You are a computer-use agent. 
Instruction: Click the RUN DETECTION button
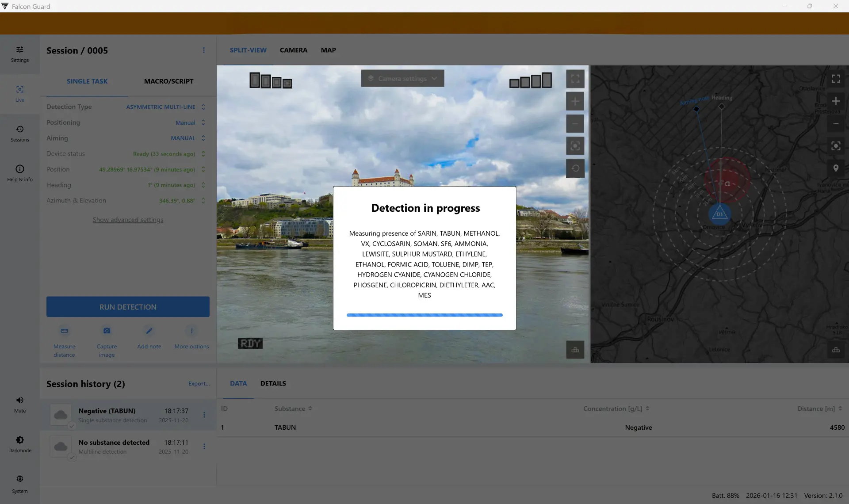click(x=128, y=307)
